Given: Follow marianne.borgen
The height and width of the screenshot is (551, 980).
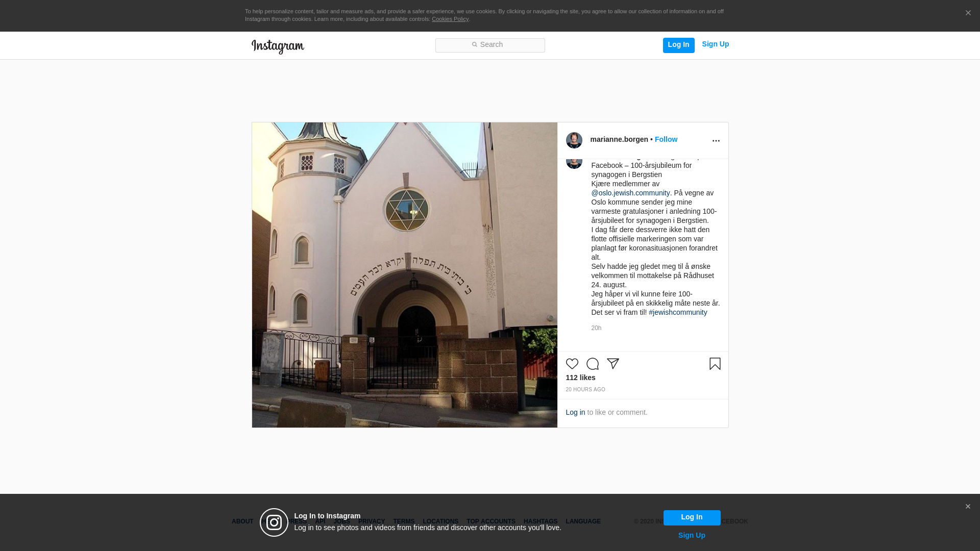Looking at the screenshot, I should coord(666,140).
